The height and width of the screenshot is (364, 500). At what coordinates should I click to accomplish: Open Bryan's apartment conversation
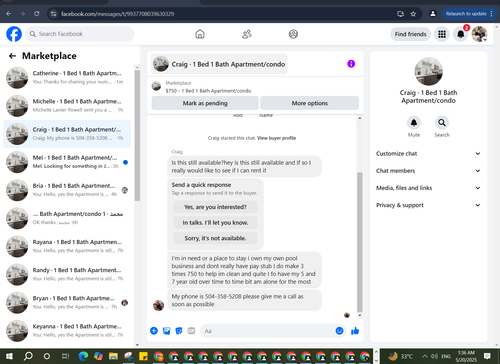coord(67,303)
